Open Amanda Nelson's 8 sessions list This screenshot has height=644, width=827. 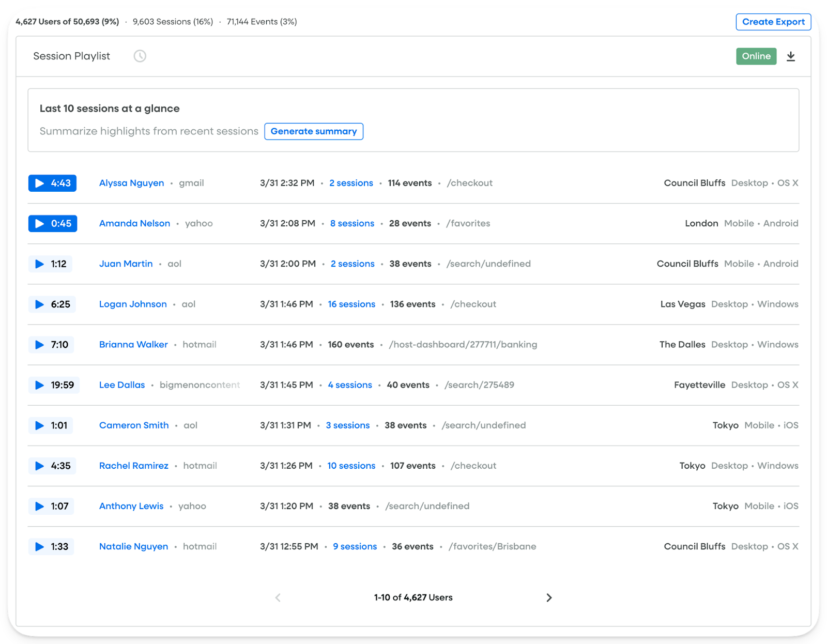[352, 223]
